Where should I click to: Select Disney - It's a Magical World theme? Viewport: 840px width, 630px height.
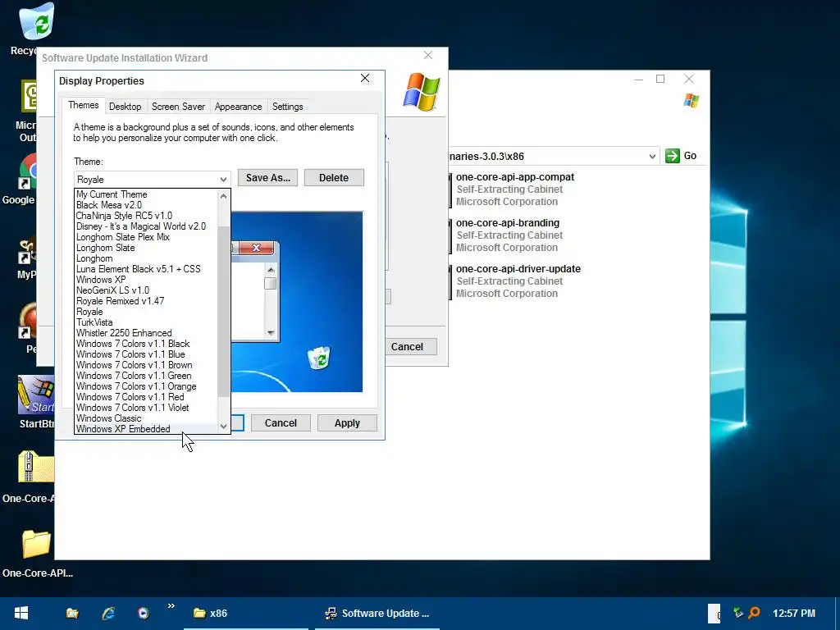tap(146, 226)
